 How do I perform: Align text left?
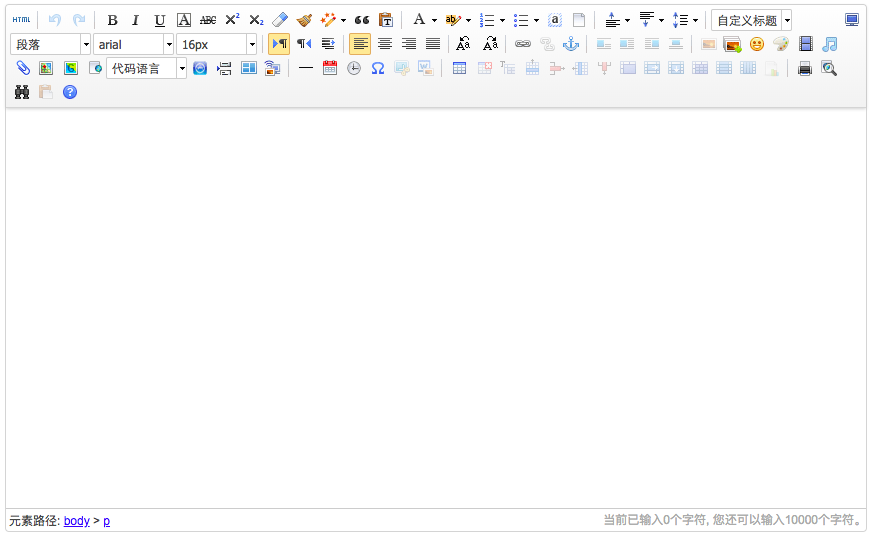tap(360, 44)
